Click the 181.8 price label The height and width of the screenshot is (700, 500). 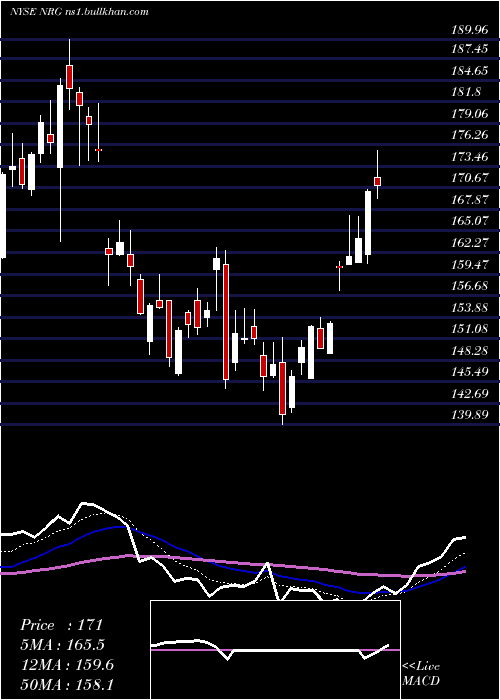click(466, 92)
